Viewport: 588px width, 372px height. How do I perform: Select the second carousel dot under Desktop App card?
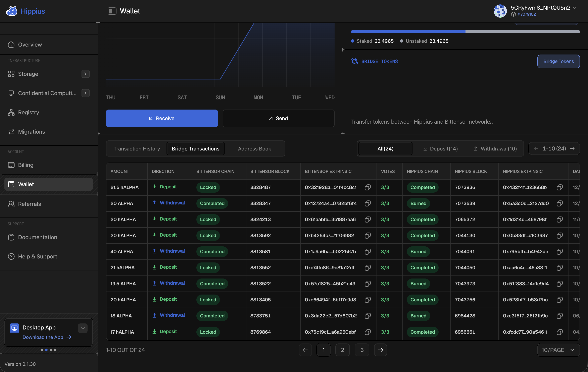[x=46, y=350]
